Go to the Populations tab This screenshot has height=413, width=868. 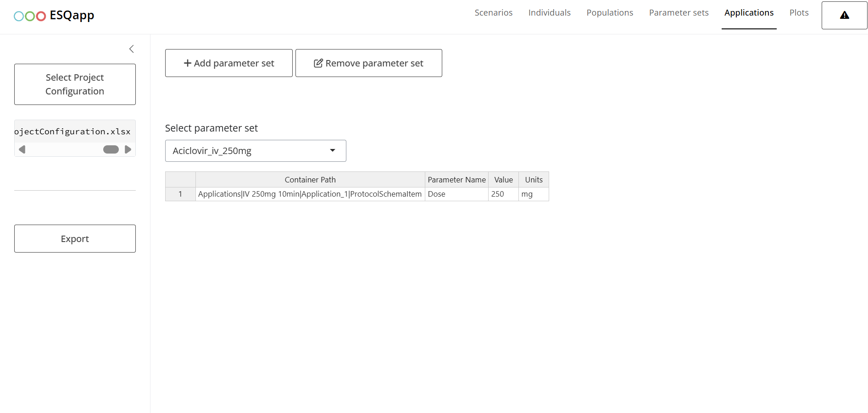(x=610, y=13)
